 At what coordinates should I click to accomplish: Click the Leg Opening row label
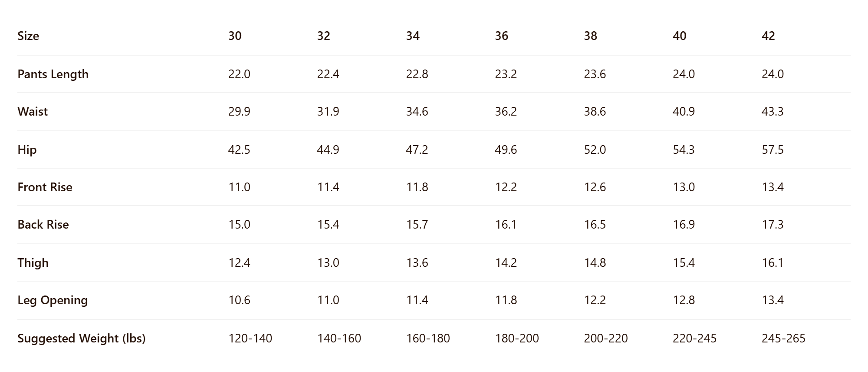(53, 300)
